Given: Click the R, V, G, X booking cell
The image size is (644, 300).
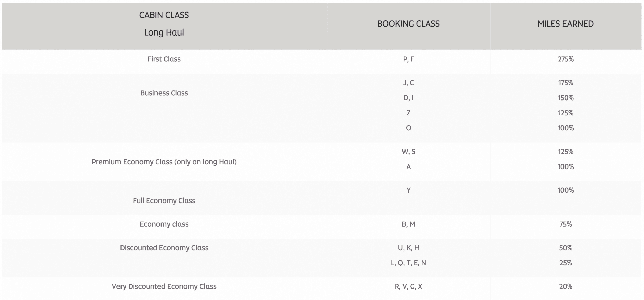Looking at the screenshot, I should 408,287.
